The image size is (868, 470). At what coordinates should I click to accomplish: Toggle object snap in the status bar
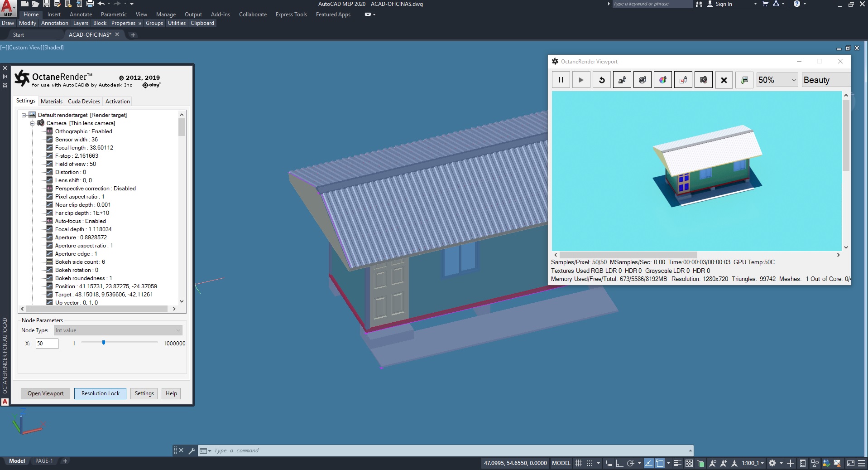point(660,463)
